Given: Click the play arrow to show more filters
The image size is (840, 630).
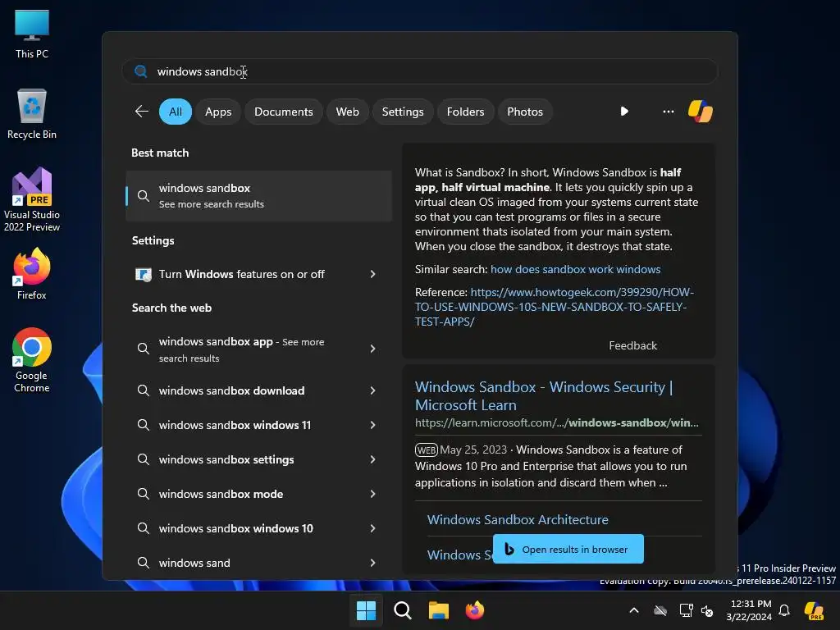Looking at the screenshot, I should [624, 112].
